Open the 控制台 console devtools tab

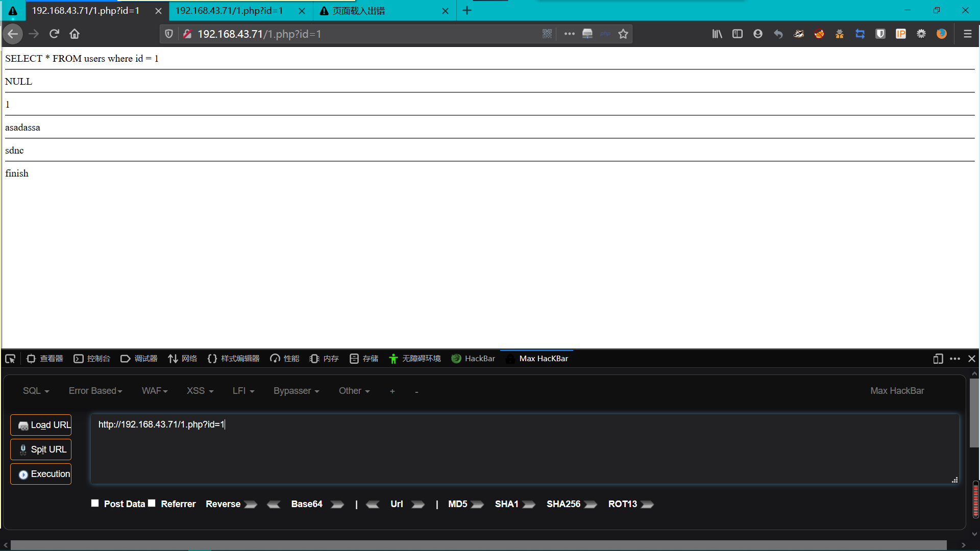coord(92,359)
